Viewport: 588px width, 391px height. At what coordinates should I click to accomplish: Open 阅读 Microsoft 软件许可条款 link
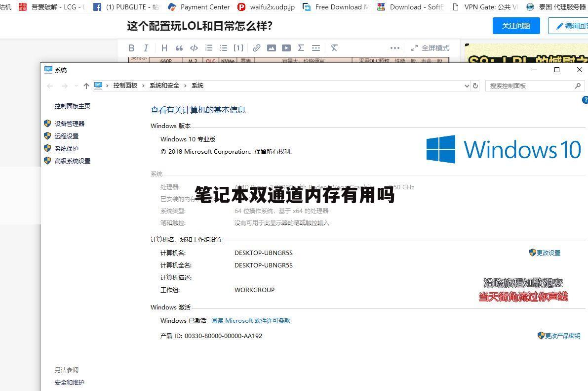[x=251, y=320]
